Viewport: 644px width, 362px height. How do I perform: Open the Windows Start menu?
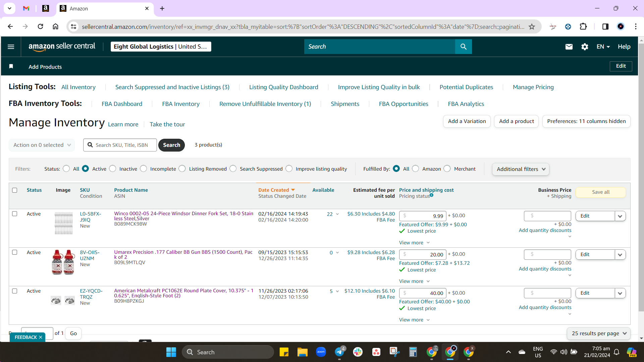tap(171, 352)
